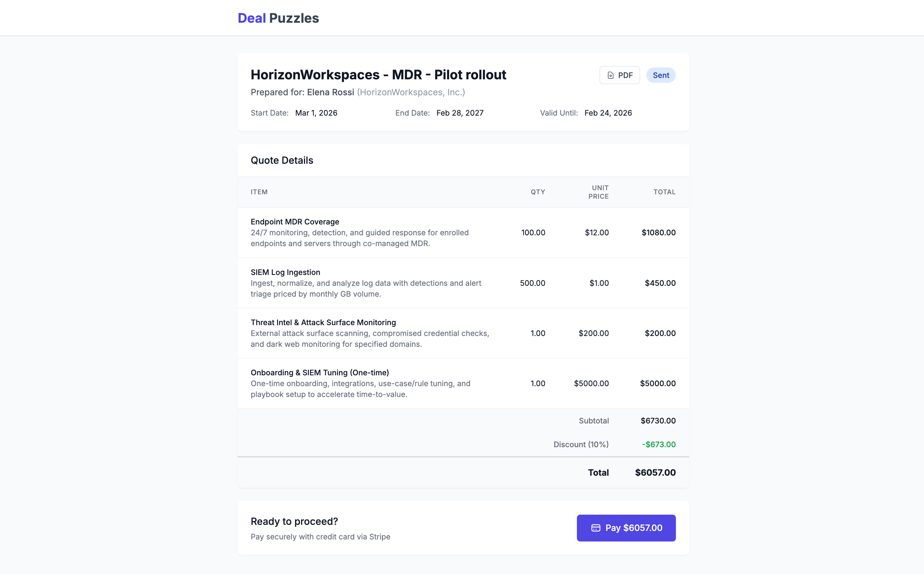The image size is (924, 574).
Task: Click the QTY column header
Action: (537, 192)
